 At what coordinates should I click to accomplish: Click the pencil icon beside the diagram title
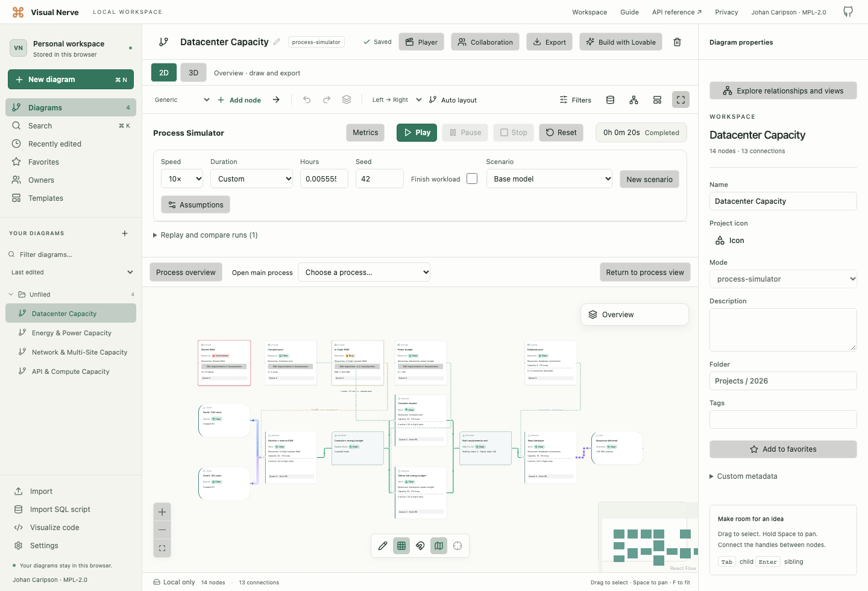point(277,42)
